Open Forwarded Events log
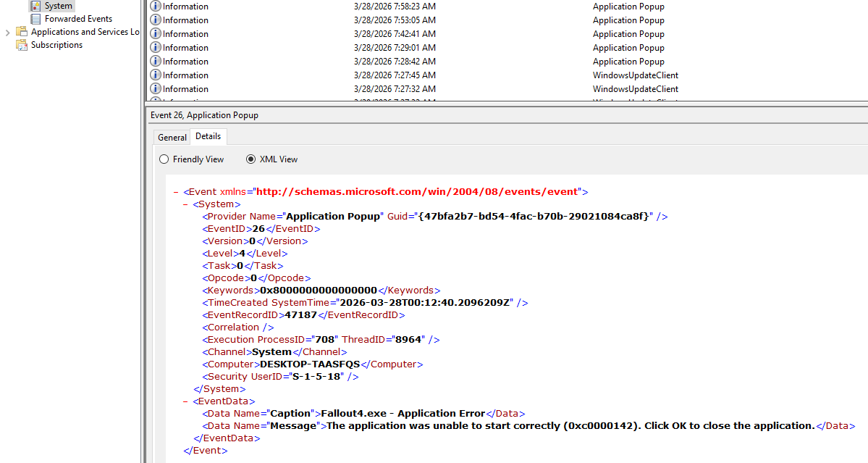This screenshot has width=868, height=463. pyautogui.click(x=78, y=19)
